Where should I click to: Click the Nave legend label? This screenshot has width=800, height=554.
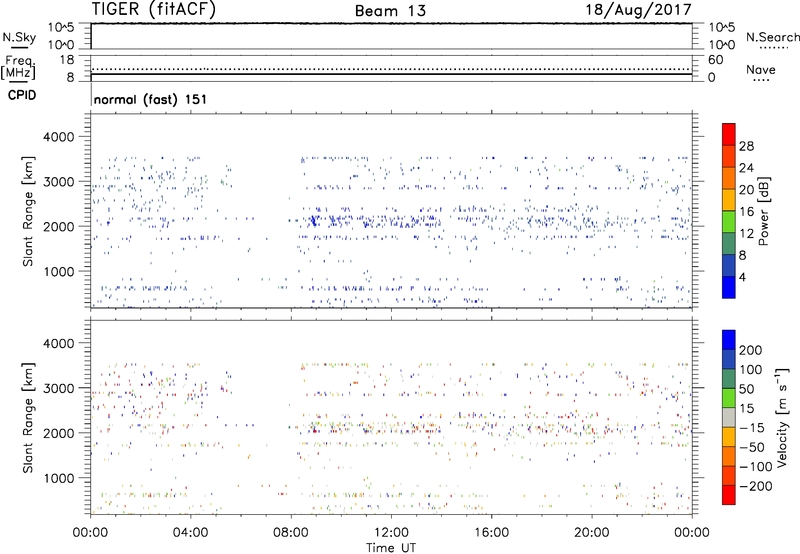click(x=761, y=69)
